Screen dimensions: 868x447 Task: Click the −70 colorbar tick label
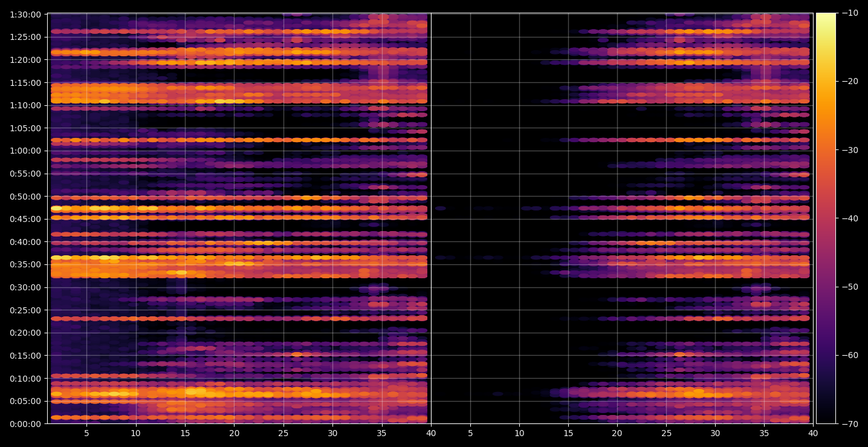coord(850,424)
